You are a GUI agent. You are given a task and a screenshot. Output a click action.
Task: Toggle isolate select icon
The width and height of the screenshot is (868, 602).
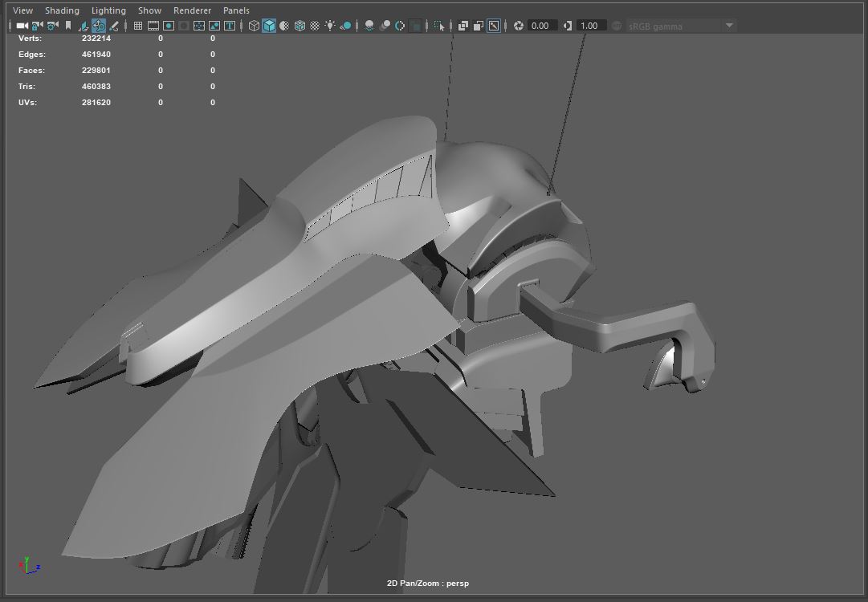(439, 26)
